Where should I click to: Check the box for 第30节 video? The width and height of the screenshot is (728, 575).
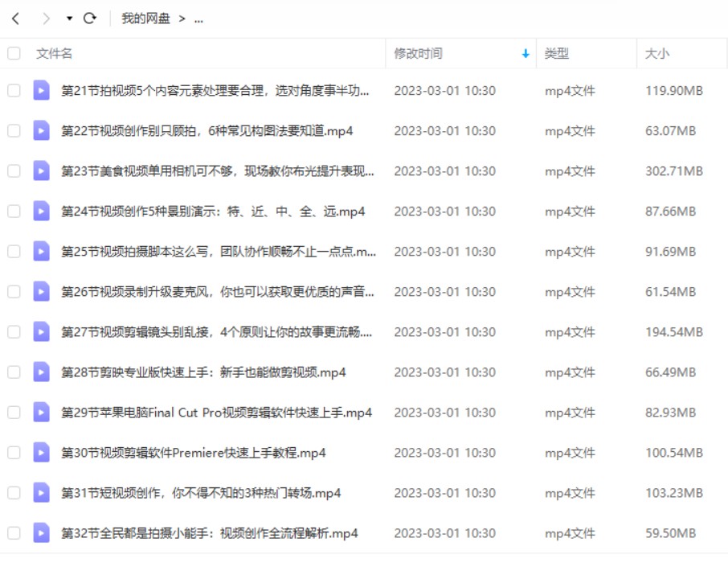tap(14, 452)
